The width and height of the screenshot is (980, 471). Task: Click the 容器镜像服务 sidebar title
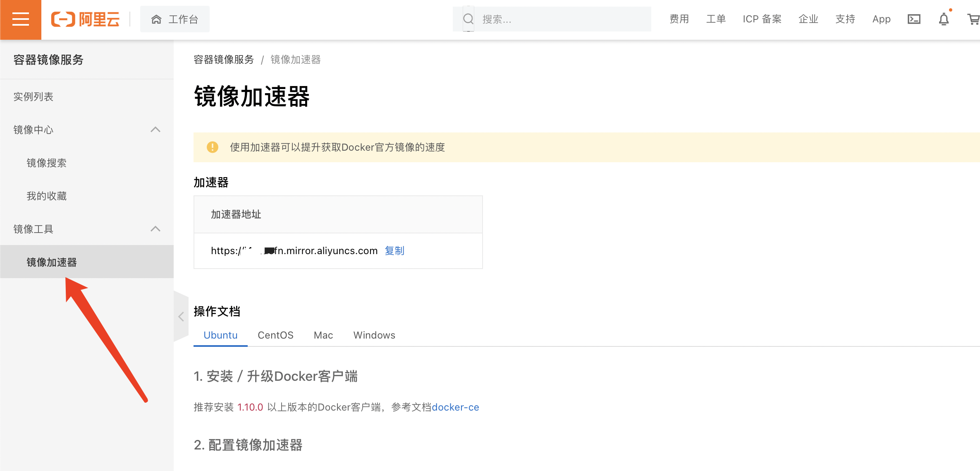(48, 60)
